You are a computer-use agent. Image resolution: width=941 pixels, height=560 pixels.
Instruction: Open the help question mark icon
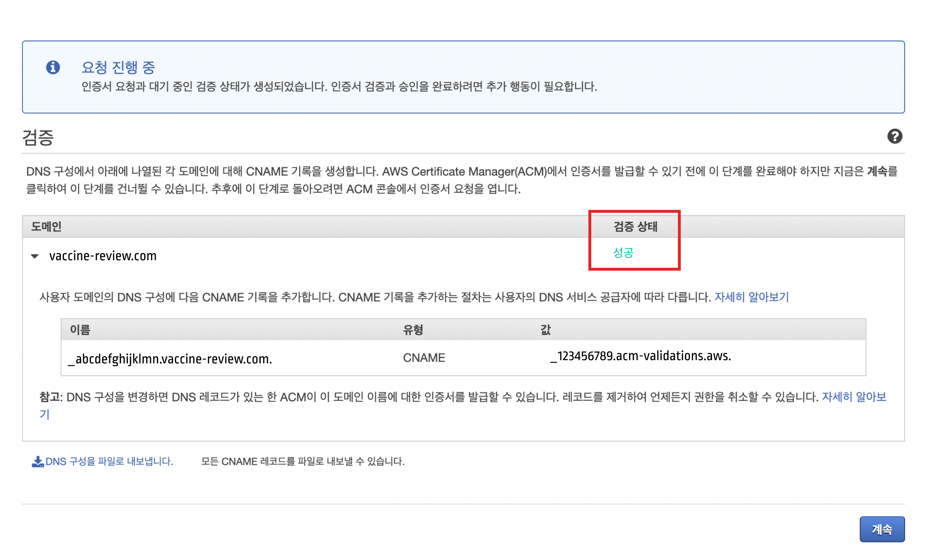pos(894,136)
